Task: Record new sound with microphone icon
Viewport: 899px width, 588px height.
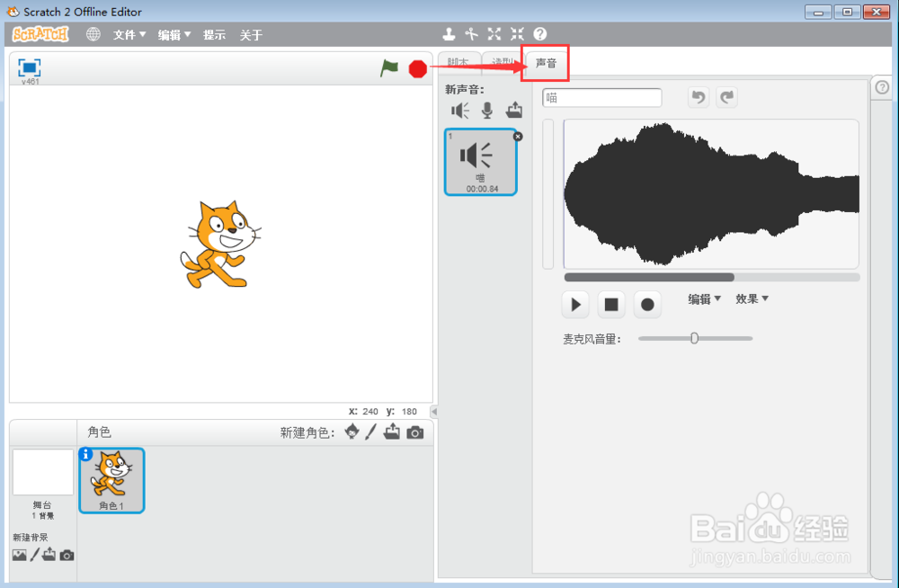Action: point(487,111)
